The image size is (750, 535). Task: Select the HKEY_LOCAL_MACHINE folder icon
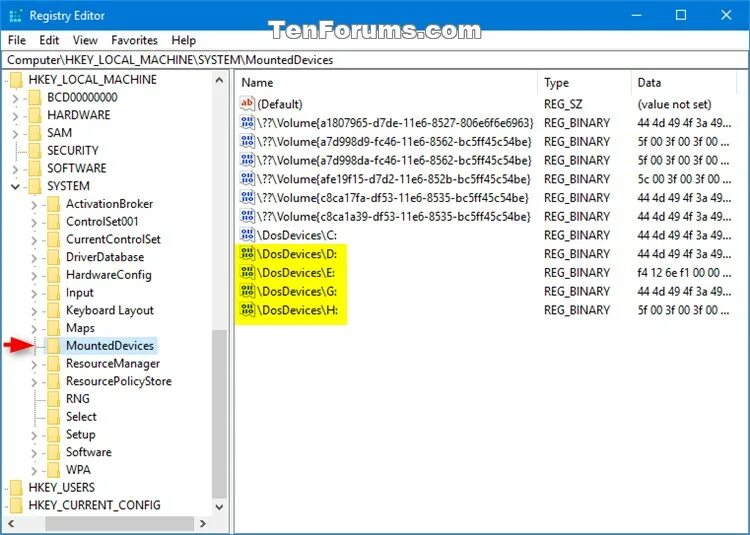coord(16,79)
